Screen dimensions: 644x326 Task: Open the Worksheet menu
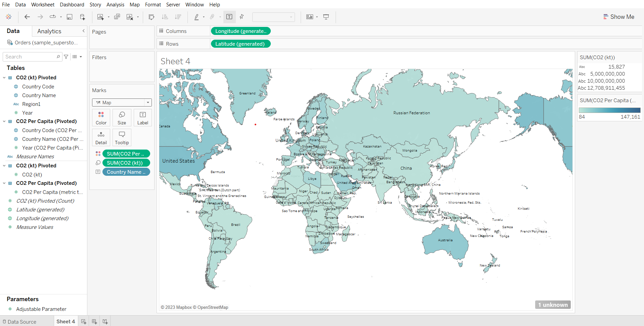[43, 5]
